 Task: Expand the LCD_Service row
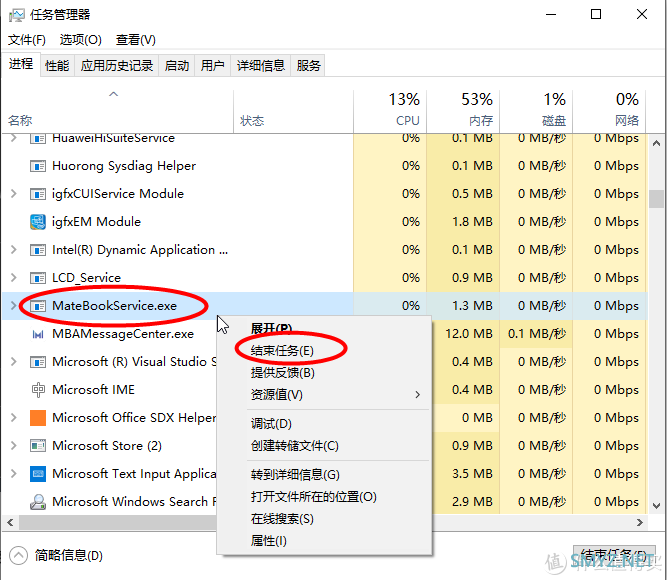tap(14, 277)
